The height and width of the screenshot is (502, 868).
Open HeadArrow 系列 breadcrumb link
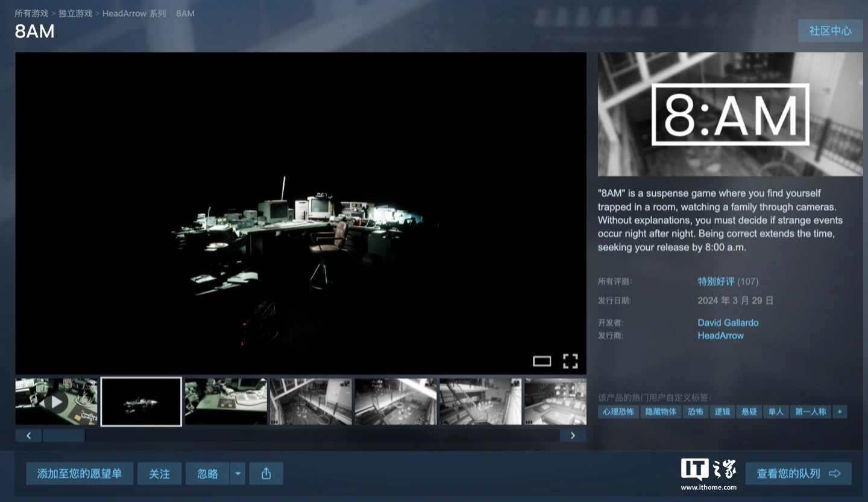point(134,13)
